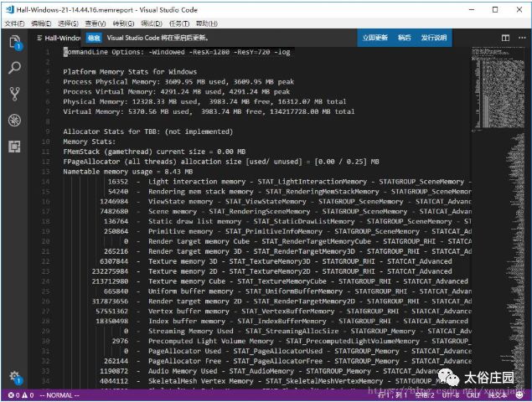Open the 文件(F) menu
Screen dimensions: 532x402
point(14,23)
